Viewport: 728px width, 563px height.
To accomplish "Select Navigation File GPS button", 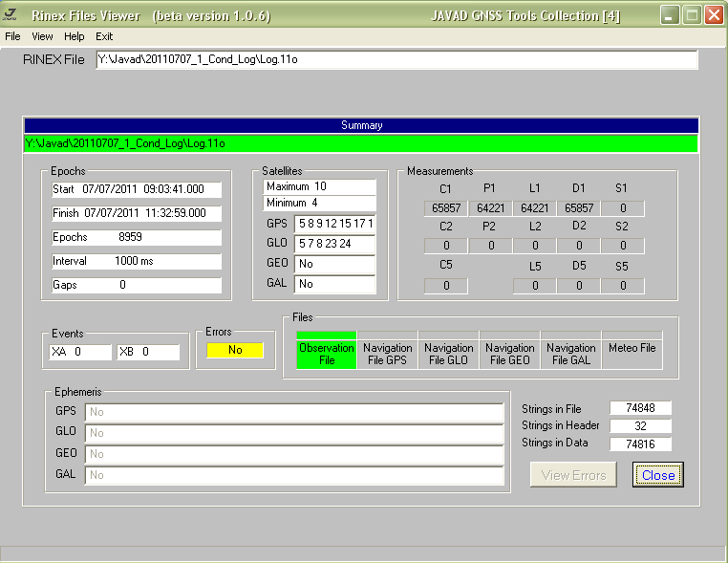I will (x=388, y=354).
